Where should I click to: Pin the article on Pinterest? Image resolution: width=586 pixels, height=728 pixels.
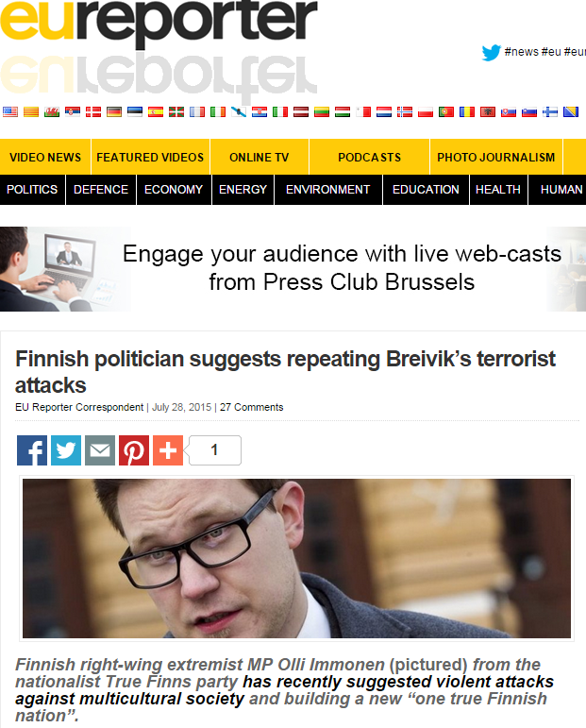pyautogui.click(x=134, y=449)
